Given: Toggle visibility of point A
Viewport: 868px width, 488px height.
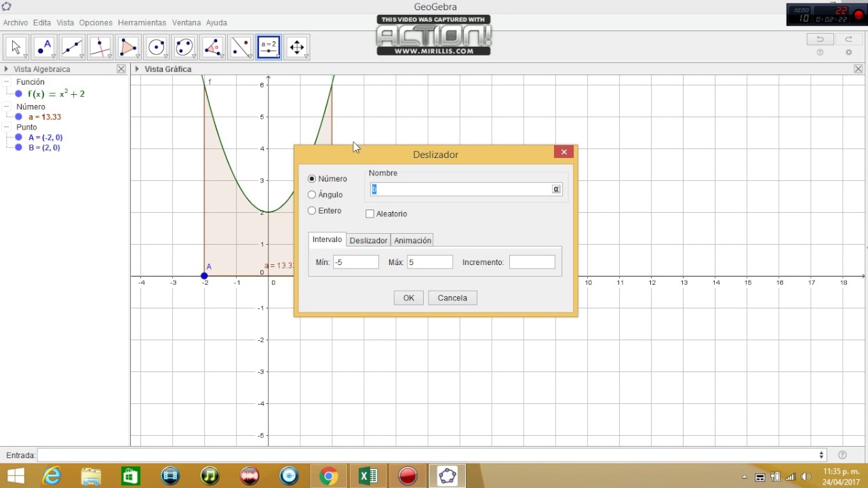Looking at the screenshot, I should click(19, 138).
